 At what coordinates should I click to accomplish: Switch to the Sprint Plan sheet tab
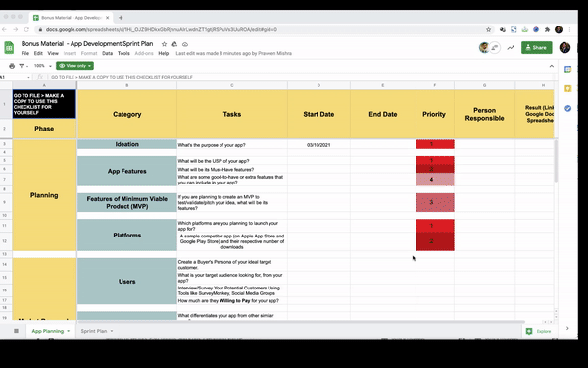pos(94,331)
